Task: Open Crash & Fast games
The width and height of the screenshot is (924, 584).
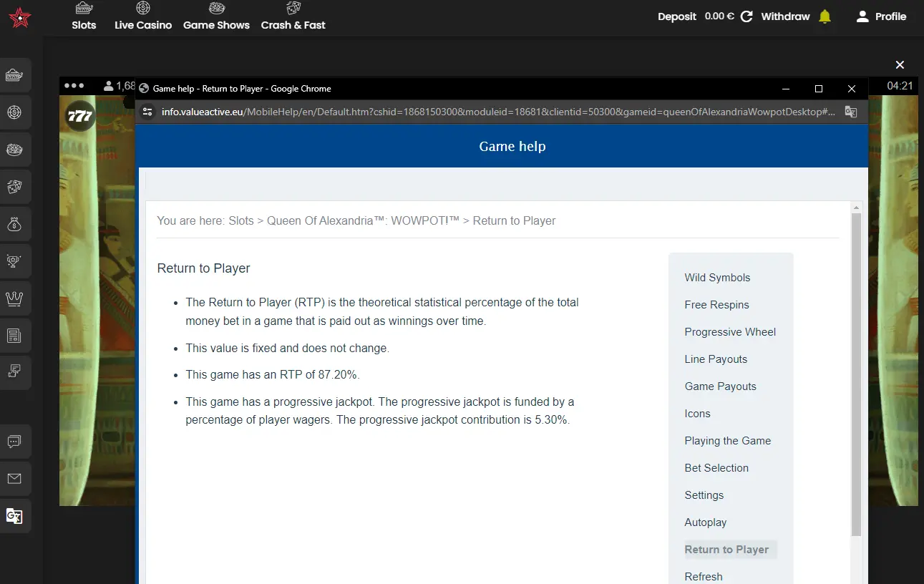Action: [293, 16]
